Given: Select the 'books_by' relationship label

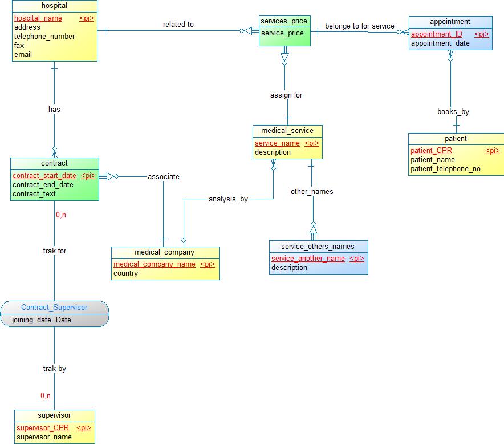Looking at the screenshot, I should pos(453,112).
